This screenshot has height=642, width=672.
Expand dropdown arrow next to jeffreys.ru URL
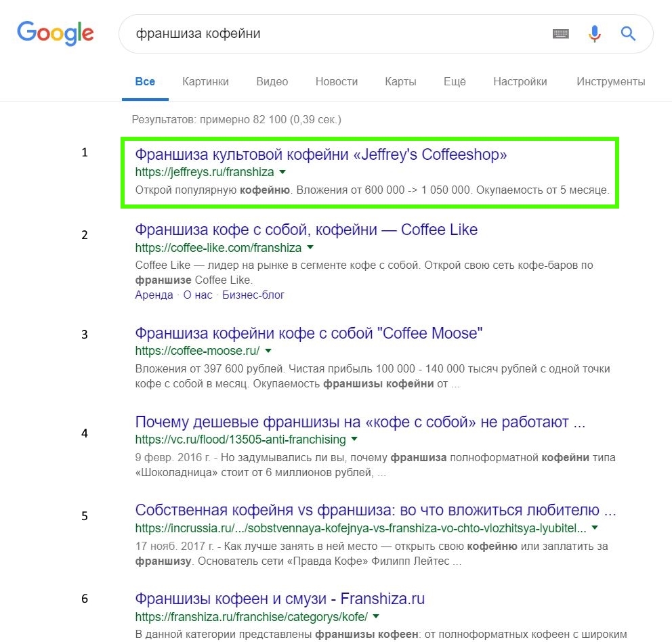282,172
